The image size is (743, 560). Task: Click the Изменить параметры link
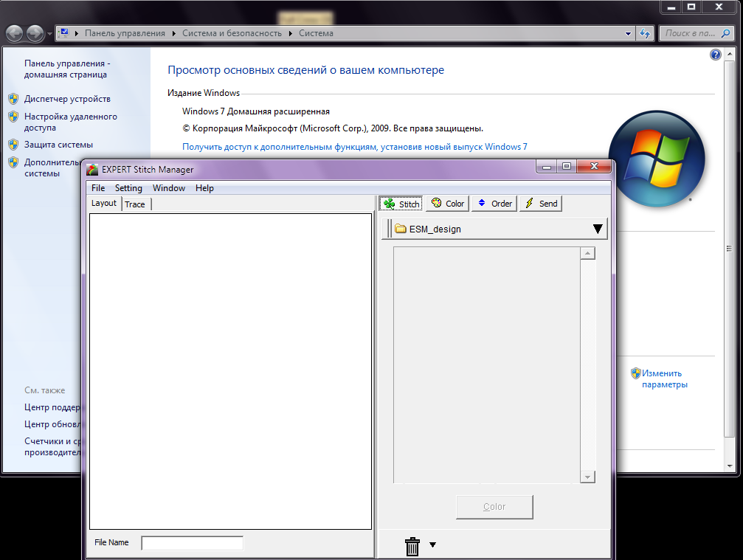pyautogui.click(x=663, y=378)
